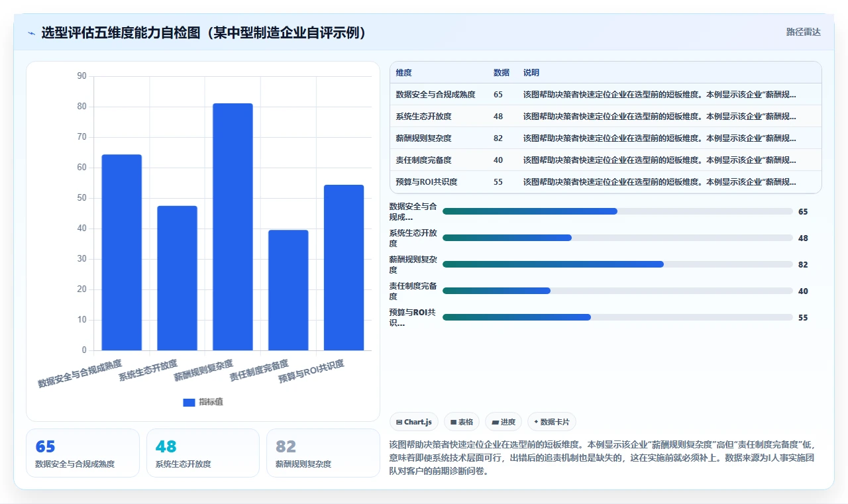The height and width of the screenshot is (504, 848).
Task: Click the 系统生态开放度 bar in chart
Action: (x=177, y=278)
